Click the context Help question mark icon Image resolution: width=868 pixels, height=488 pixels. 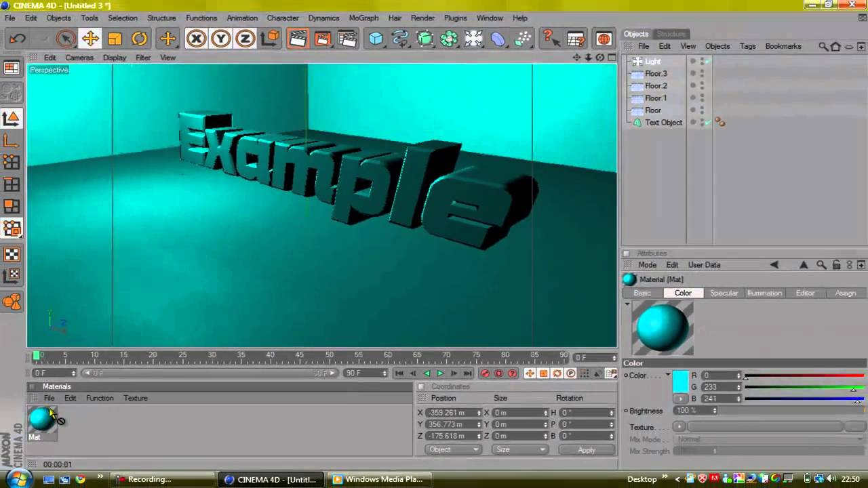pyautogui.click(x=551, y=39)
